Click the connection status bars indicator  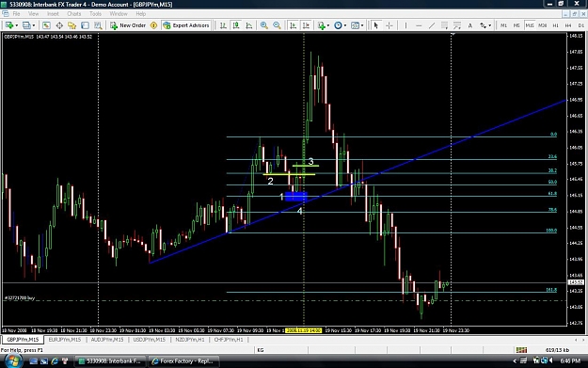coord(521,350)
